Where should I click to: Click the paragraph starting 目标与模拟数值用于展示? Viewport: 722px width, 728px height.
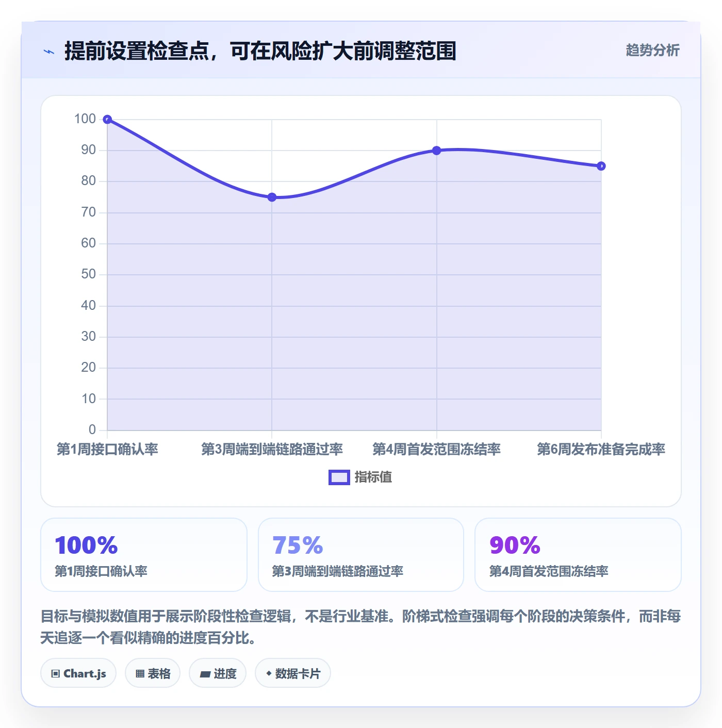(361, 627)
